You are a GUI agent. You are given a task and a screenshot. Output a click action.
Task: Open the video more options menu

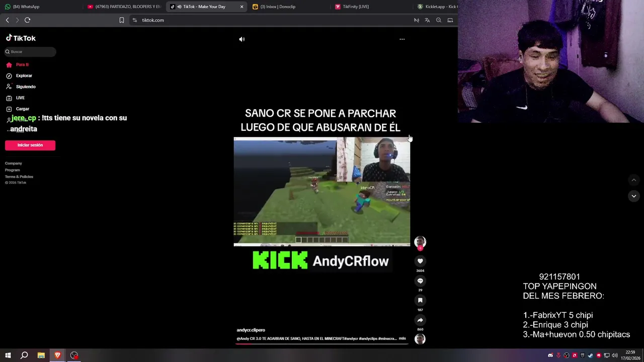402,39
